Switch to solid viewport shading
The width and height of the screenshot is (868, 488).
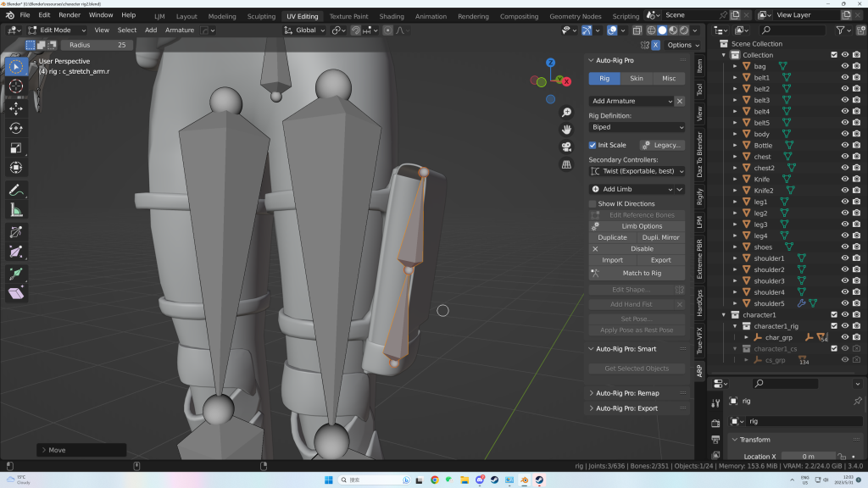(662, 30)
